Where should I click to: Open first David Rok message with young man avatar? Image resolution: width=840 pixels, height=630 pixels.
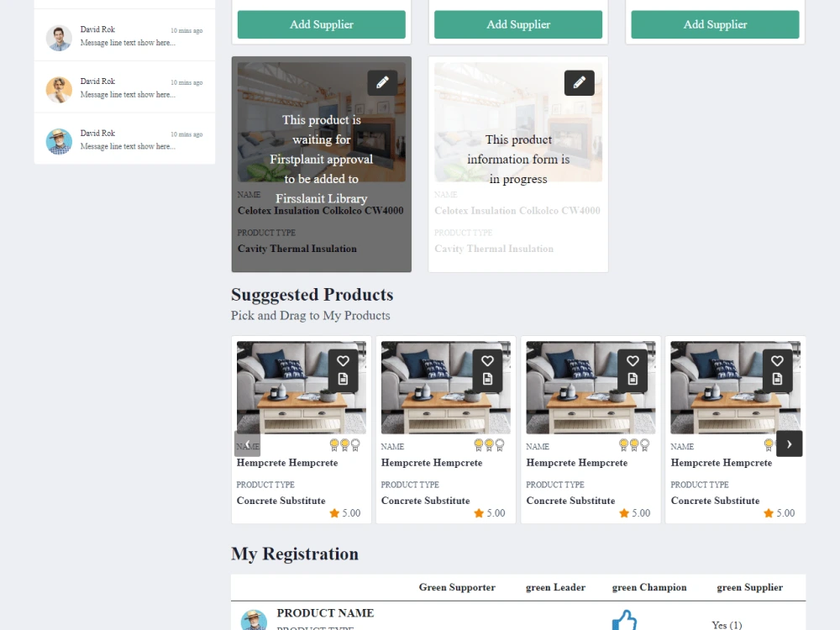125,35
